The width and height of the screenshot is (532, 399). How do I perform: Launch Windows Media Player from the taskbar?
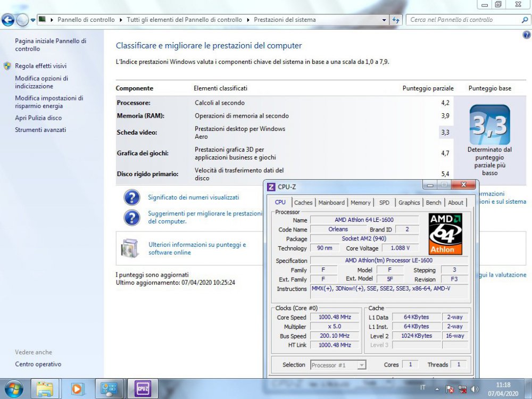78,389
